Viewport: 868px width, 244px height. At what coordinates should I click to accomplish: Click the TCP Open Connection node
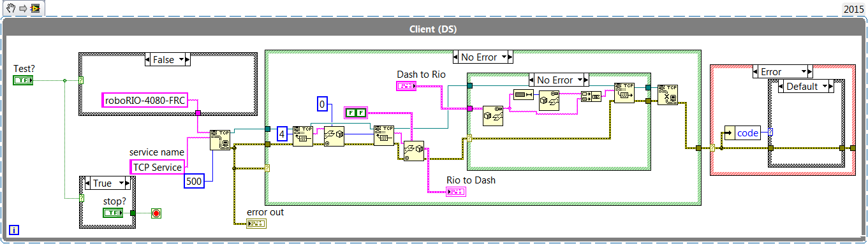tap(220, 140)
